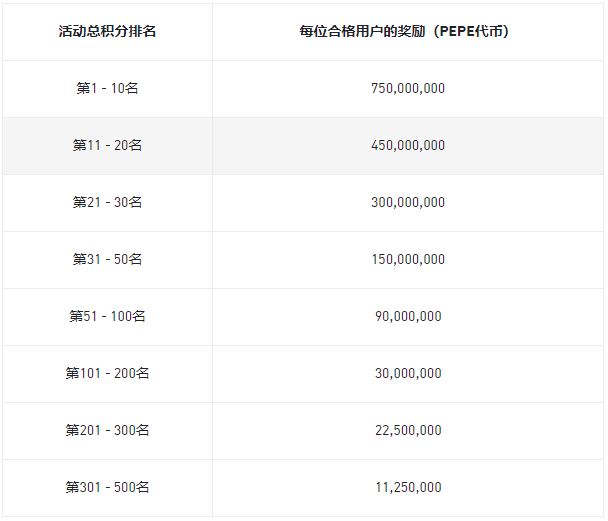The height and width of the screenshot is (521, 608).
Task: Click the 第301 - 500名 rank cell
Action: (x=107, y=487)
